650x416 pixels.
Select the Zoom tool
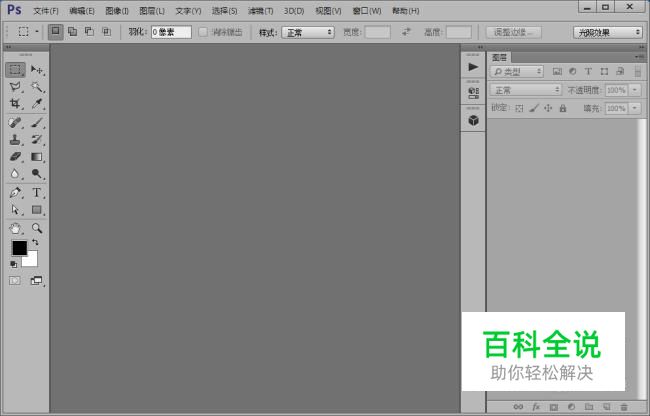pyautogui.click(x=37, y=228)
